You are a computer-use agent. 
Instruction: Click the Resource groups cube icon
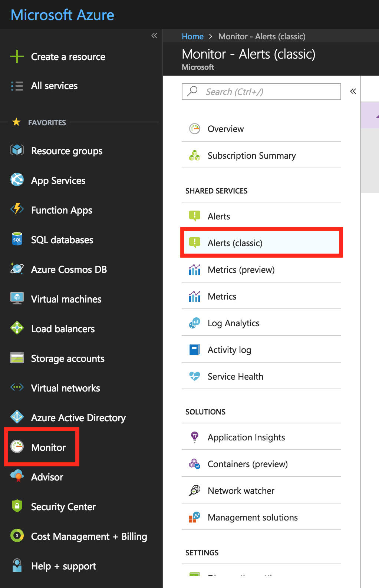pyautogui.click(x=17, y=150)
